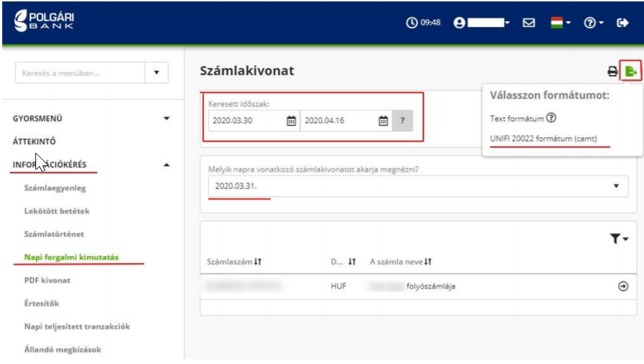
Task: Click the Keresés a menüben search field
Action: 78,72
